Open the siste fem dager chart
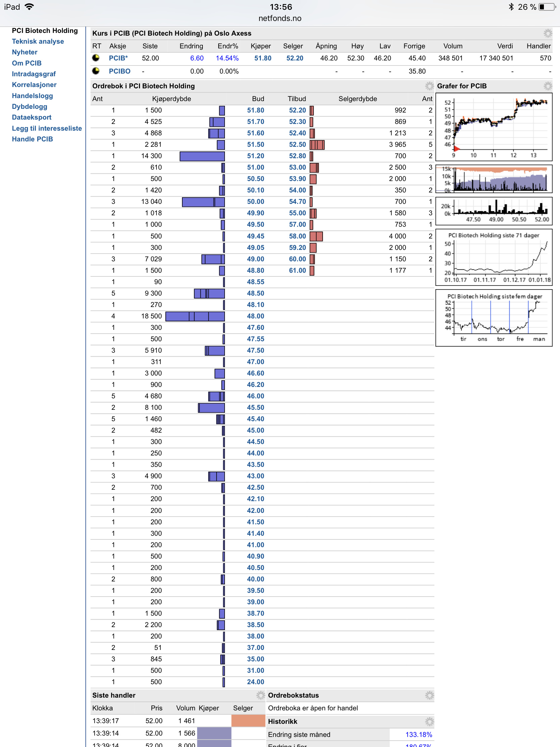 point(494,318)
